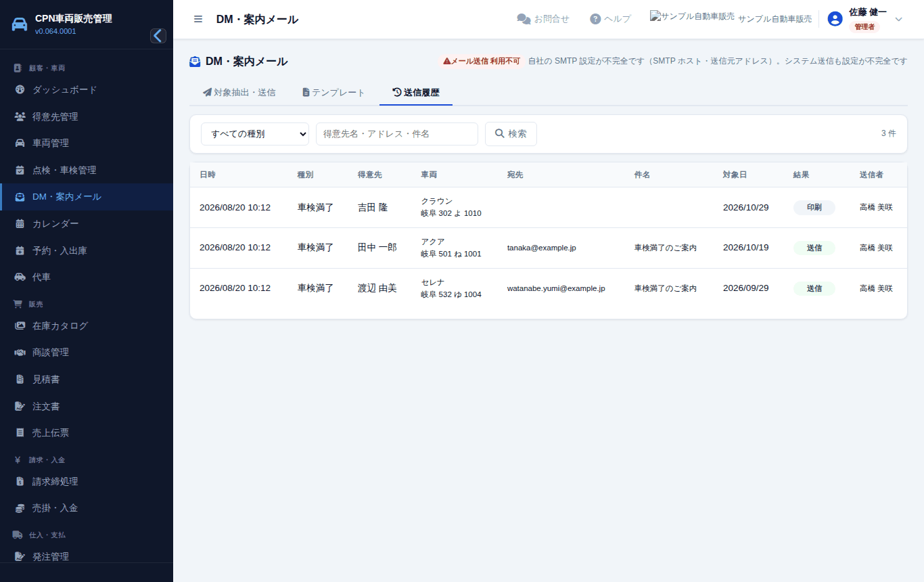Open お問合せ link in header
The height and width of the screenshot is (582, 924).
[543, 19]
